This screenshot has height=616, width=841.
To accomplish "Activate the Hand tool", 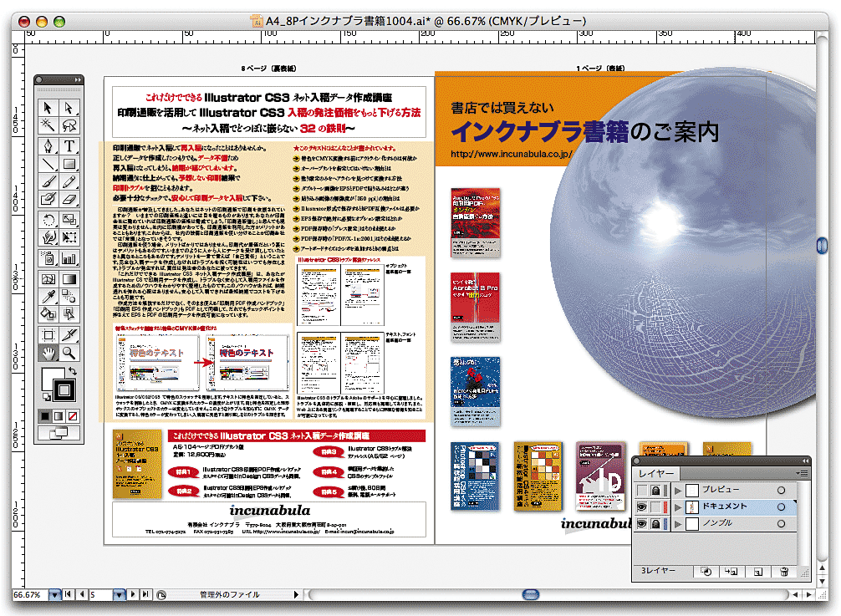I will tap(48, 353).
